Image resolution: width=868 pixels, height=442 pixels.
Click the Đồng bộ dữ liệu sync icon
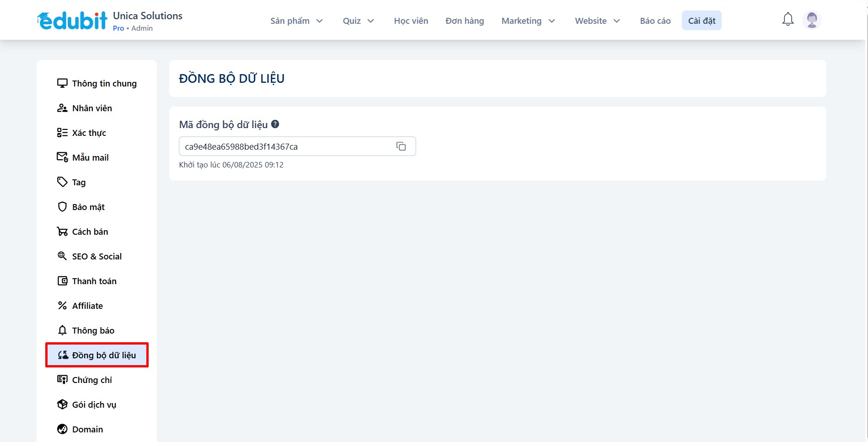[x=63, y=355]
